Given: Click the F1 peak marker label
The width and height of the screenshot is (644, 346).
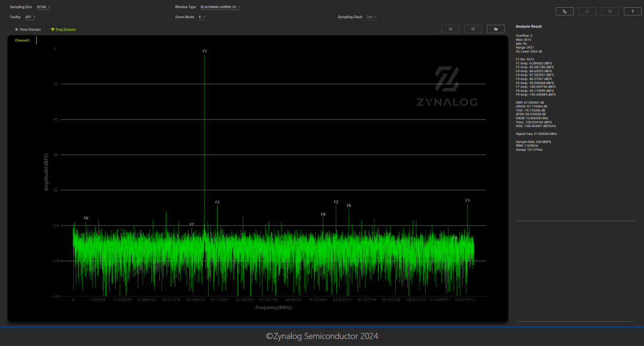Looking at the screenshot, I should 205,51.
